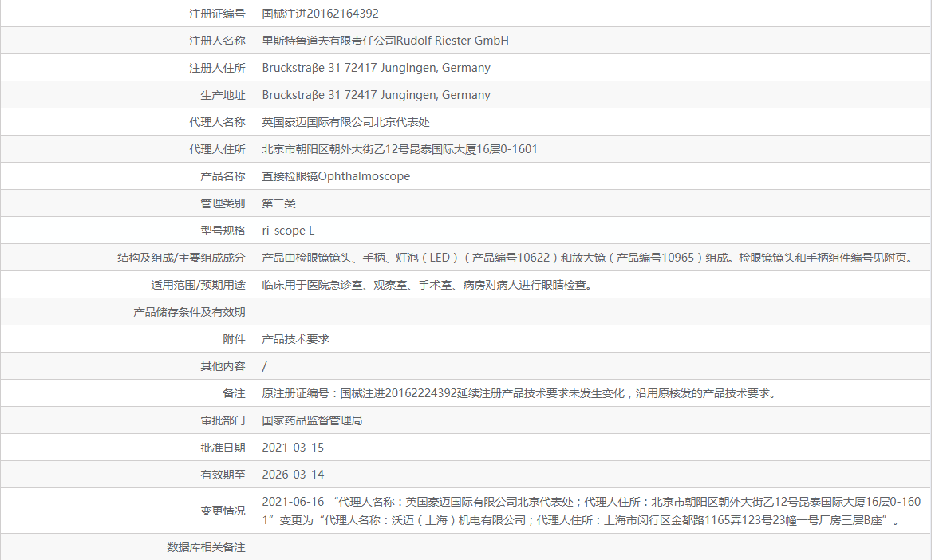Select the Rudolf Riester GmbH registrant name
Image resolution: width=935 pixels, height=560 pixels.
click(x=385, y=41)
